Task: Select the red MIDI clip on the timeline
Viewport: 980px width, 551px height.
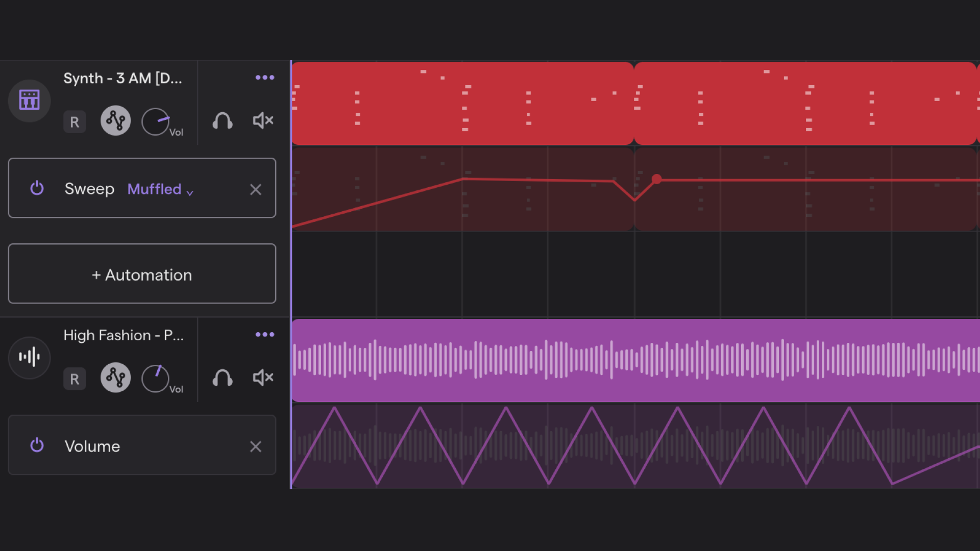Action: tap(459, 102)
